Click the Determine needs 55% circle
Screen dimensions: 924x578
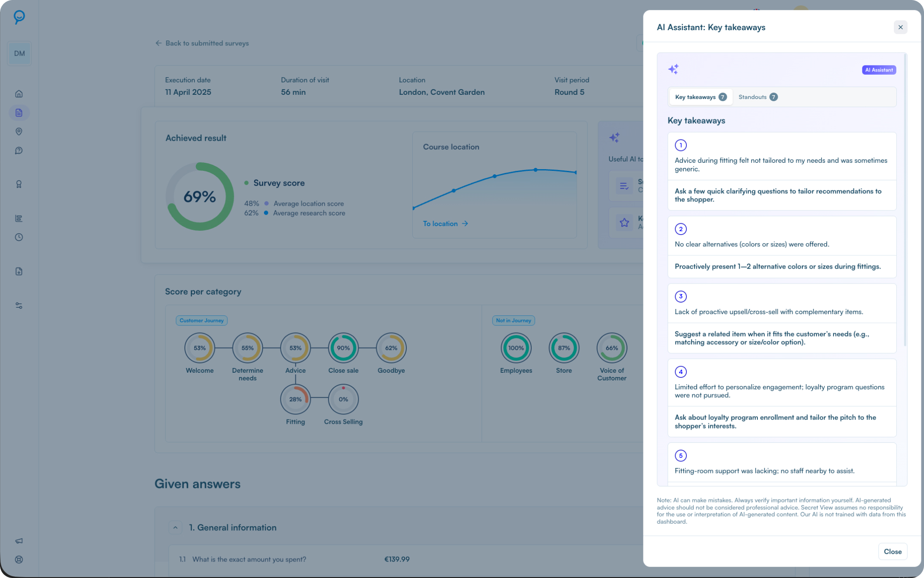(247, 348)
